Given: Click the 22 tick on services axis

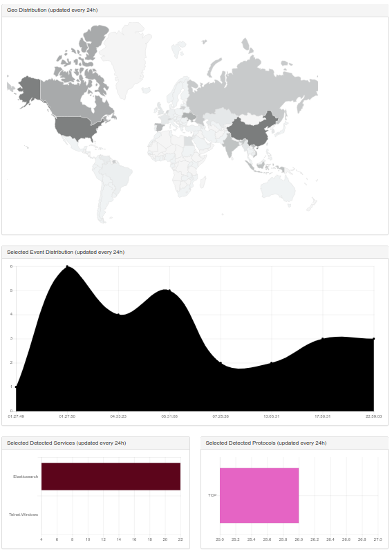Looking at the screenshot, I should point(180,539).
